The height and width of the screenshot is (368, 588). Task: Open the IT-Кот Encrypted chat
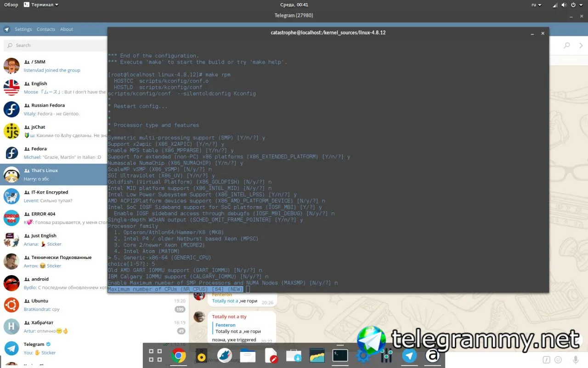pos(54,196)
